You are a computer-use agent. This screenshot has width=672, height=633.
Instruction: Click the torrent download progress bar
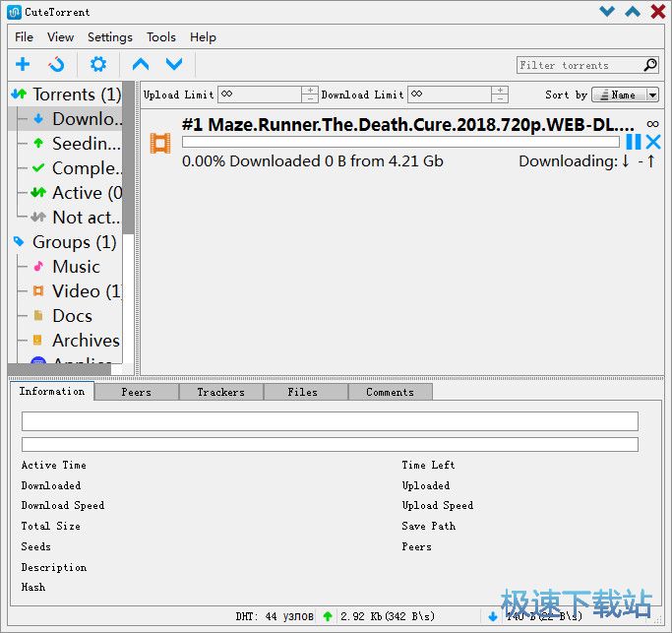click(400, 142)
